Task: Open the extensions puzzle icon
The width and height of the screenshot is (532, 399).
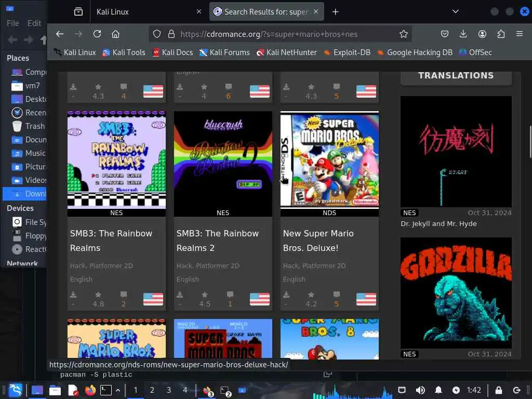Action: point(501,34)
